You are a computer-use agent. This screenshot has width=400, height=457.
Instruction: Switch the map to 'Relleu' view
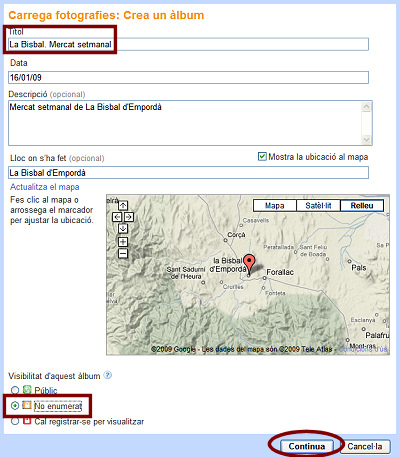[x=362, y=206]
